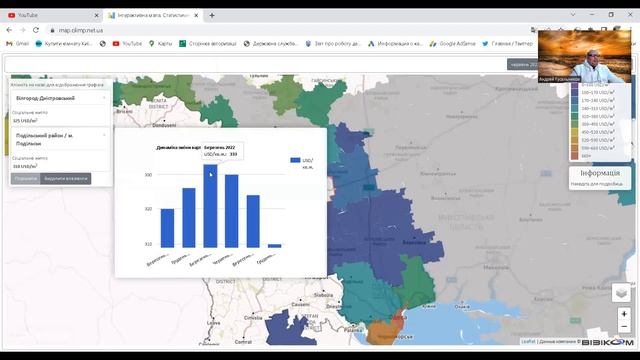The height and width of the screenshot is (360, 640).
Task: Click the second chart bar
Action: pos(189,218)
